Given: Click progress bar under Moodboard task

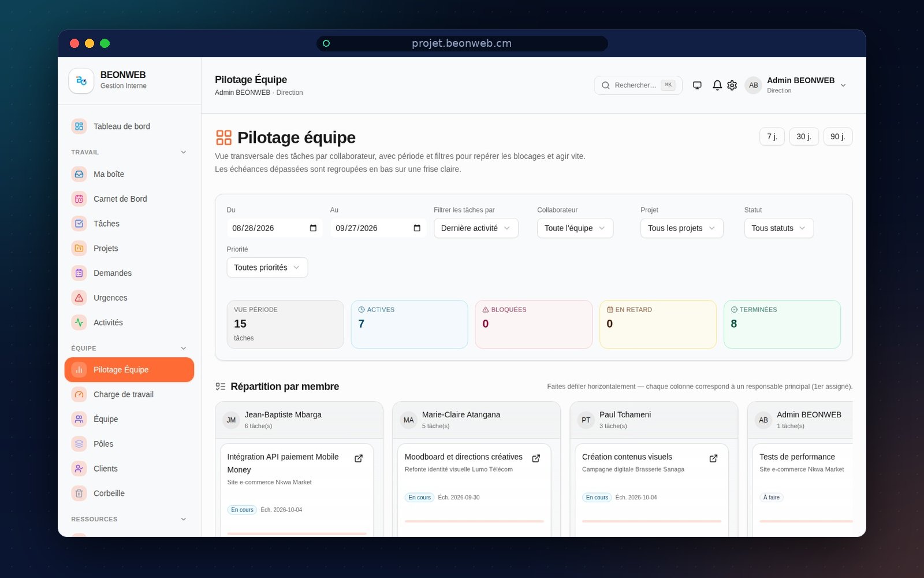Looking at the screenshot, I should [x=474, y=521].
